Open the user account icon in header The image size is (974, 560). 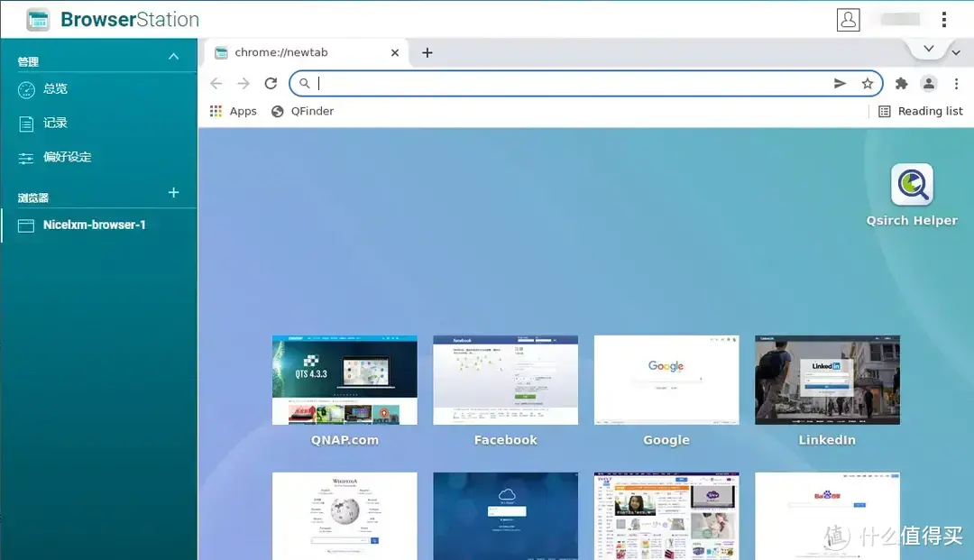848,19
